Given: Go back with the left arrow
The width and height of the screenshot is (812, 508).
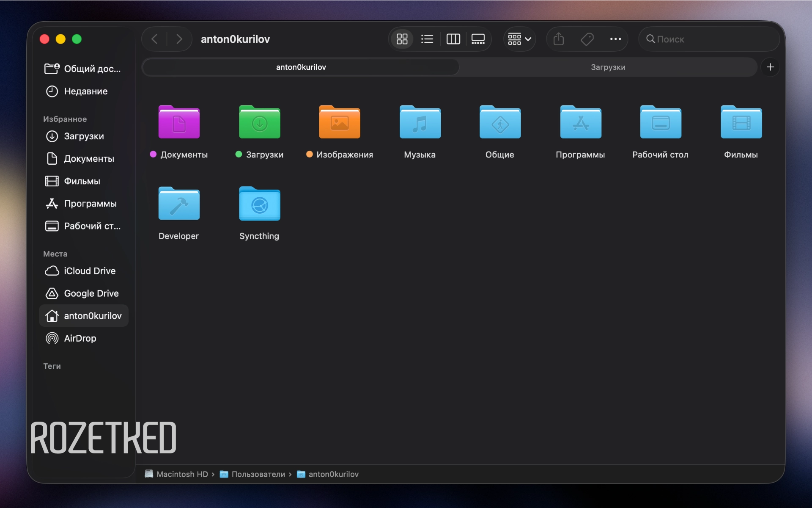Looking at the screenshot, I should pos(155,39).
